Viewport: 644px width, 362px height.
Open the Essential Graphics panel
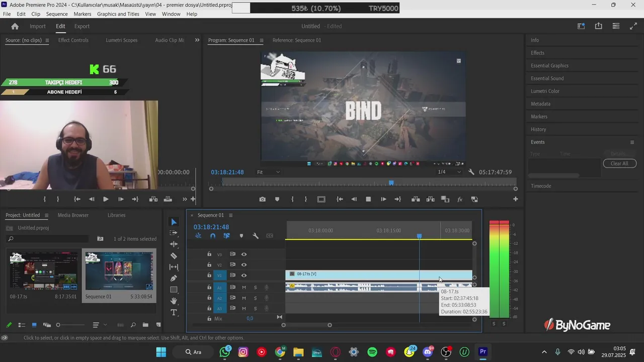point(549,66)
